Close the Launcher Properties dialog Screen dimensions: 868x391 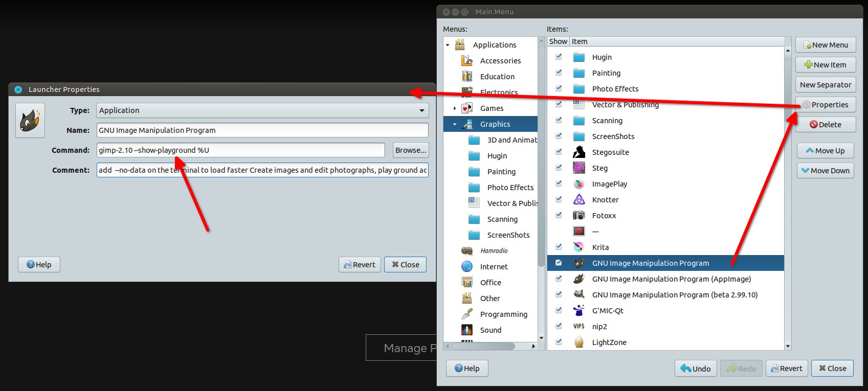pos(405,265)
